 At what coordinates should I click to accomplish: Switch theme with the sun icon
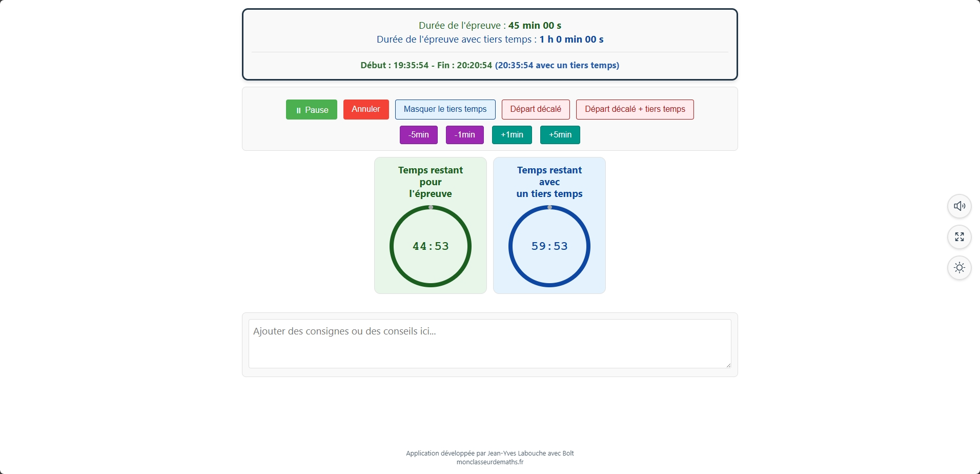[959, 268]
